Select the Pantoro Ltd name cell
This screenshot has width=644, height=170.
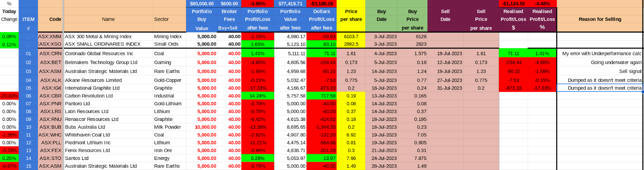(108, 104)
